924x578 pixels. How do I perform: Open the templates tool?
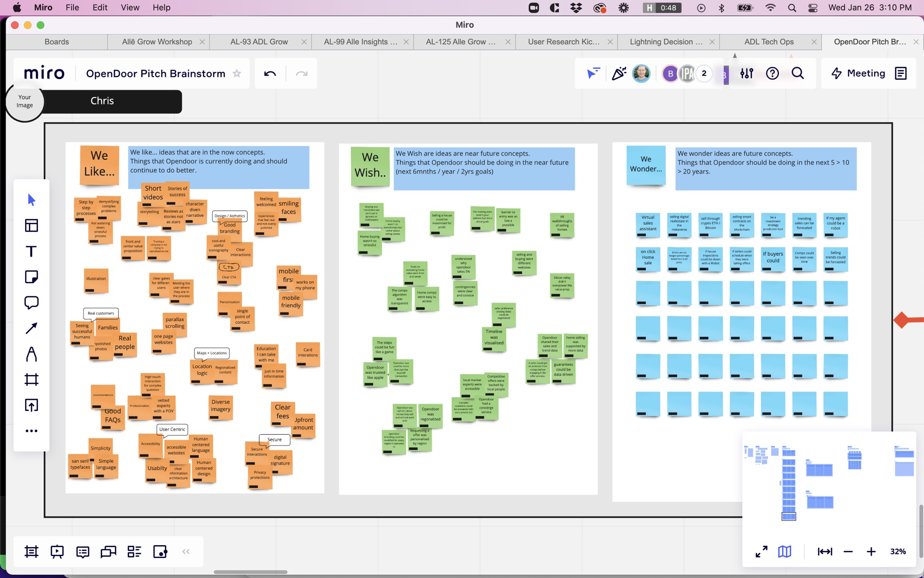(x=31, y=226)
